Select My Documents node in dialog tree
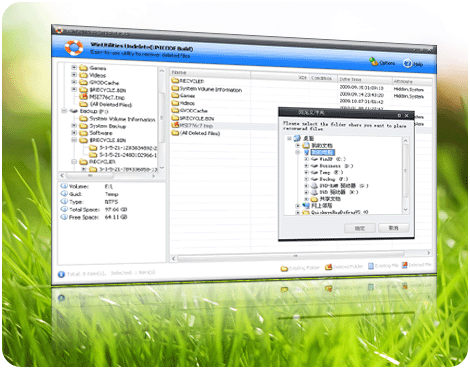470x369 pixels. tap(322, 145)
